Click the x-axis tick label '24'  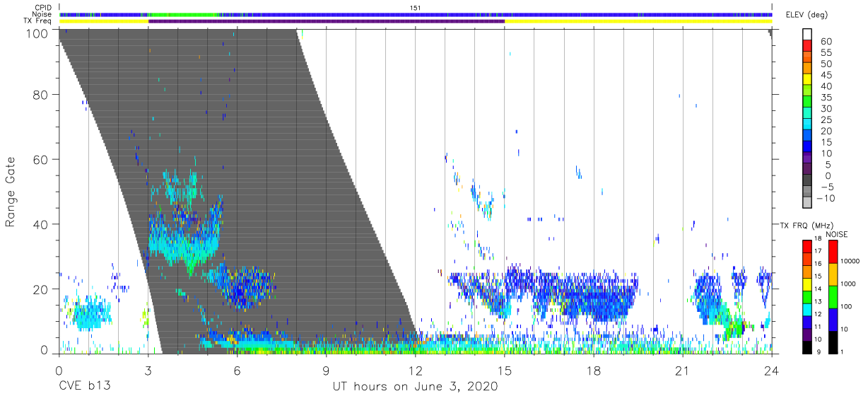pos(771,370)
